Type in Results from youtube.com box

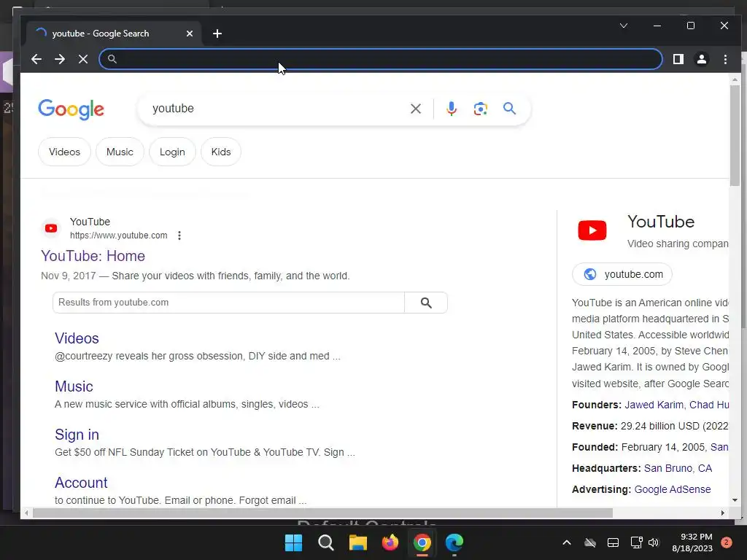tap(228, 303)
